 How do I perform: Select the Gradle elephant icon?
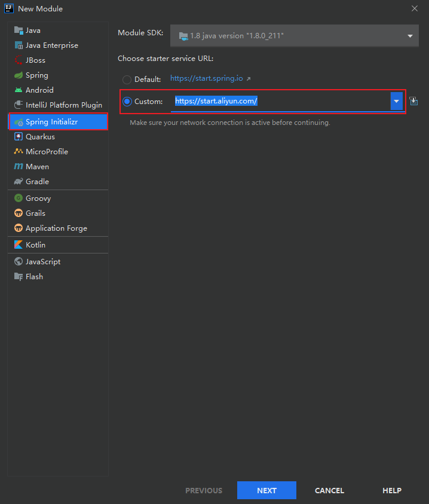coord(19,182)
